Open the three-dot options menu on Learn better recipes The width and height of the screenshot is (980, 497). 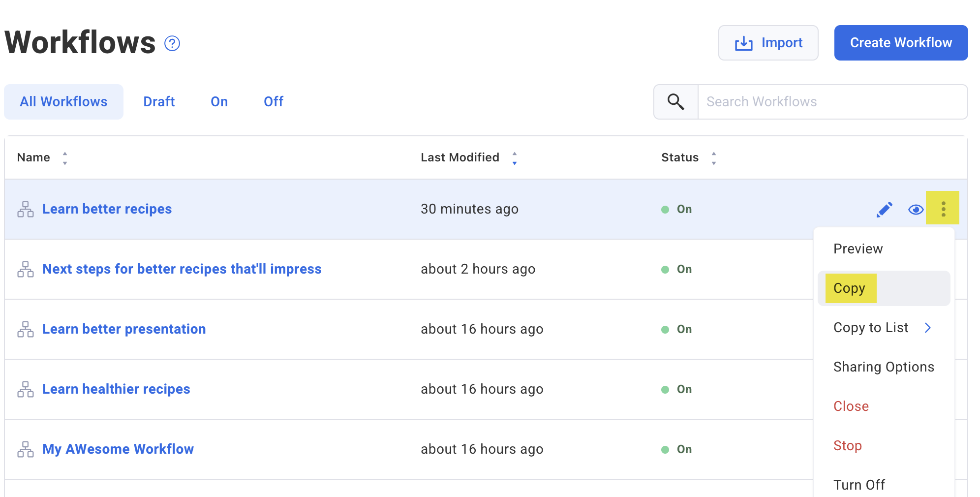click(943, 209)
